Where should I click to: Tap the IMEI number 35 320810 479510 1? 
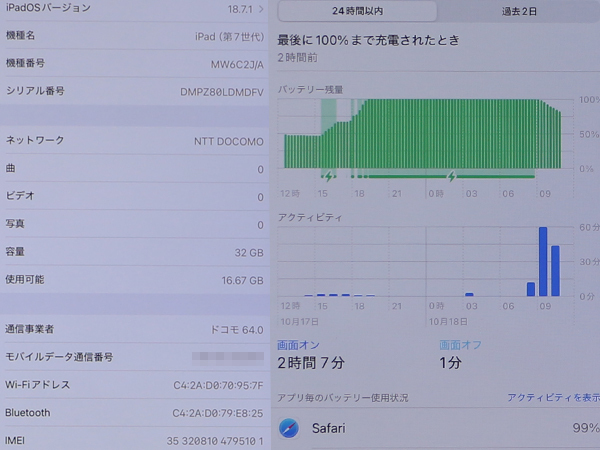[x=215, y=441]
